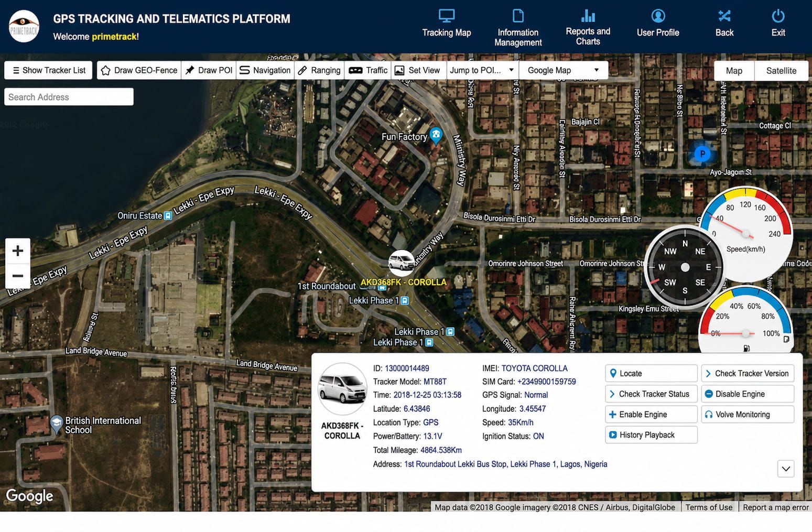
Task: Click the fuel level gauge
Action: point(745,321)
